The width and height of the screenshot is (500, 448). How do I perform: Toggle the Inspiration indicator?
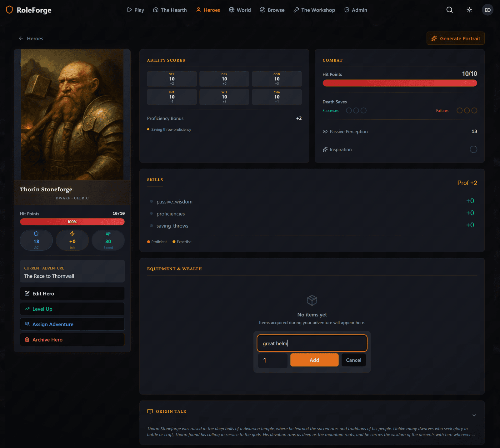[473, 149]
